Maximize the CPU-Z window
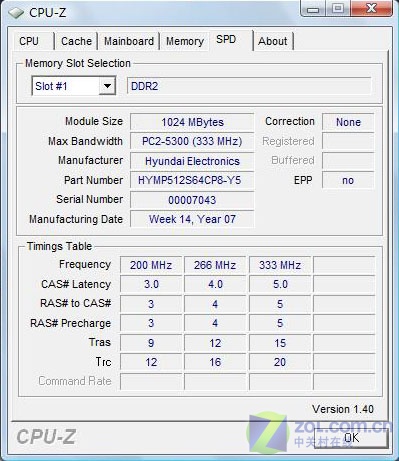This screenshot has height=461, width=399. tap(337, 9)
